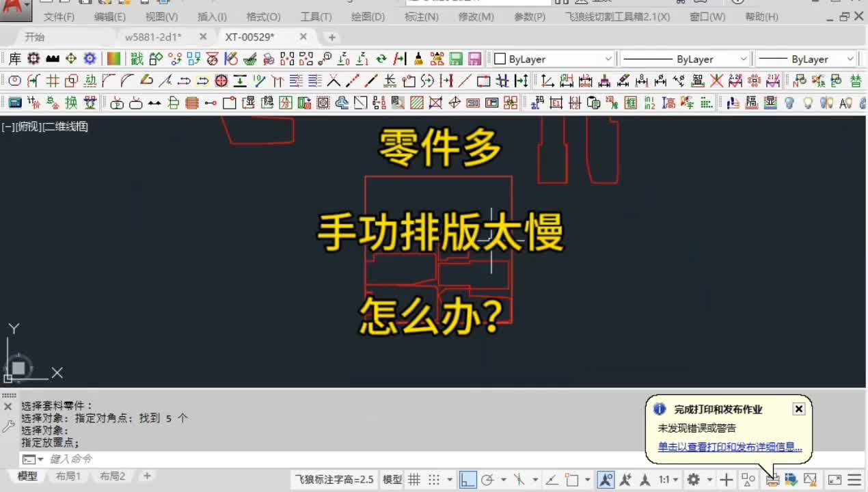Click the 飞狼标注字高=2.5 button

click(334, 479)
